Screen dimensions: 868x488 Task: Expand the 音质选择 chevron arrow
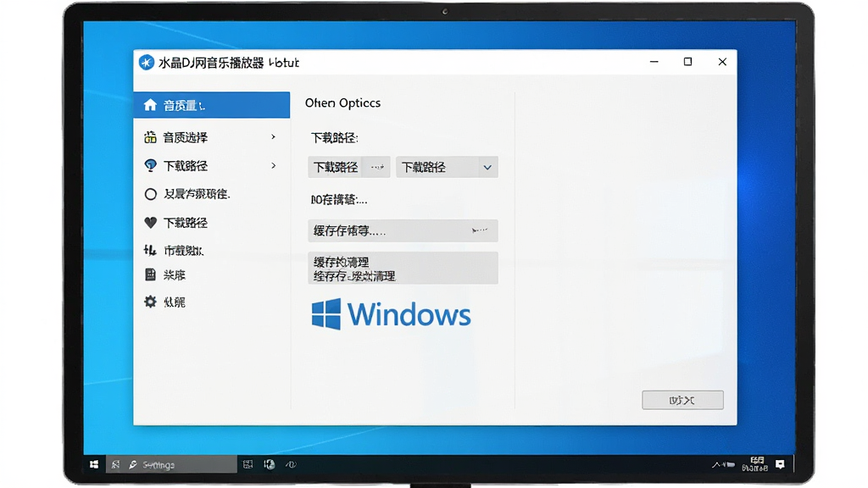[x=274, y=136]
